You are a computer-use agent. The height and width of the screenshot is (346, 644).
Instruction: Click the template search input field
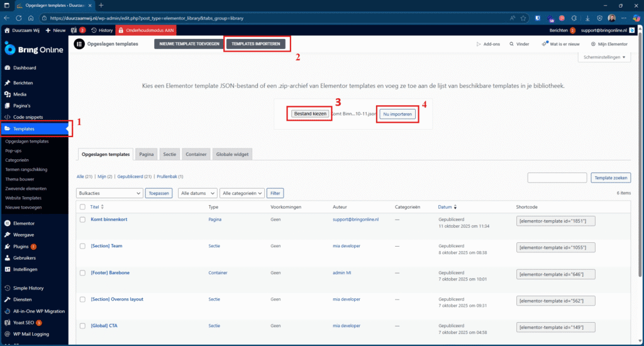click(x=557, y=178)
